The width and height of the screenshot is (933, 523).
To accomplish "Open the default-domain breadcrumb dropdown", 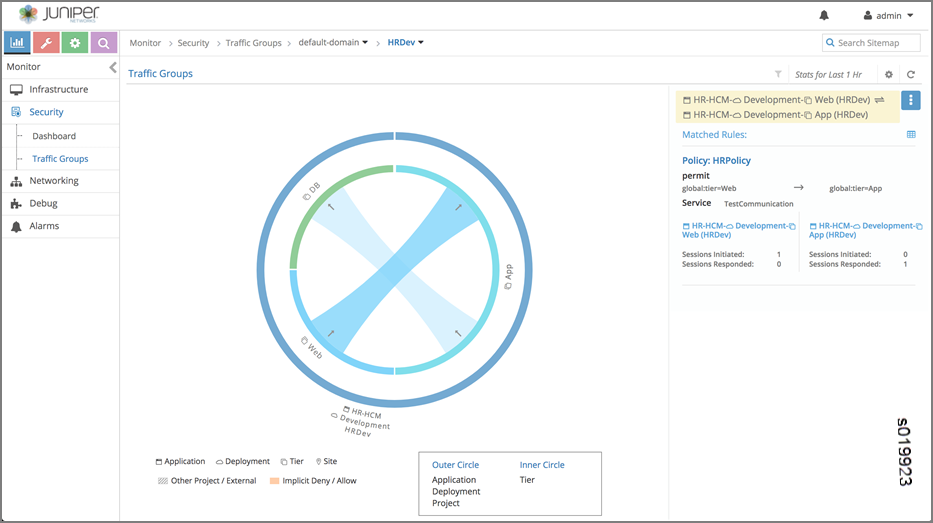I will 333,43.
